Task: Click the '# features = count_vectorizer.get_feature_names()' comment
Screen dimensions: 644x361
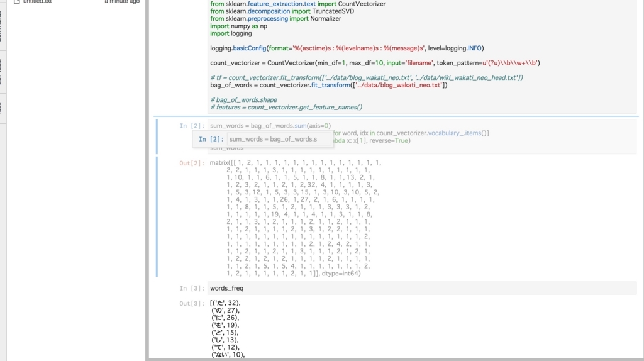Action: [286, 107]
